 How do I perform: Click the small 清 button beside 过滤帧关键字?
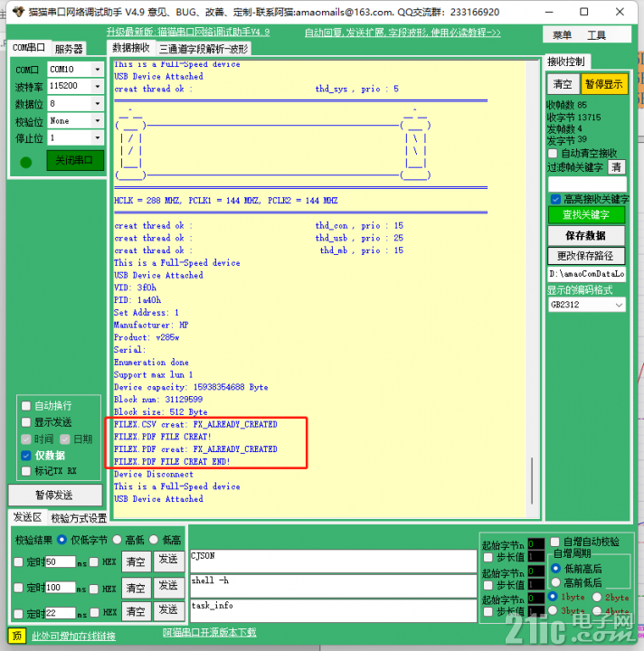616,167
